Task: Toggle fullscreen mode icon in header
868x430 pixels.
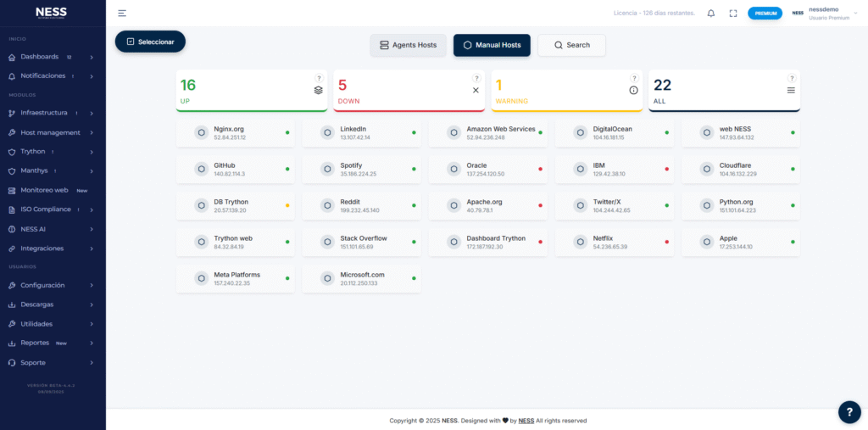Action: pyautogui.click(x=733, y=13)
